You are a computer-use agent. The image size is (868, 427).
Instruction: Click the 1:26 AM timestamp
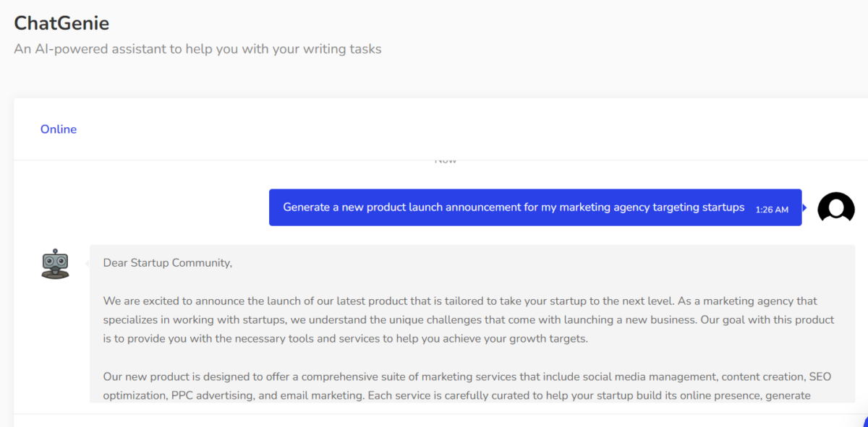click(772, 209)
